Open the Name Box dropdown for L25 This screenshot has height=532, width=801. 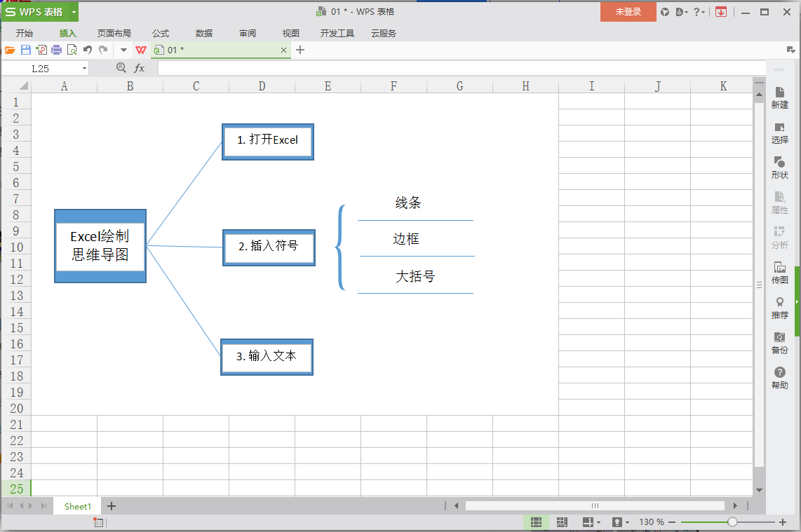click(x=84, y=69)
